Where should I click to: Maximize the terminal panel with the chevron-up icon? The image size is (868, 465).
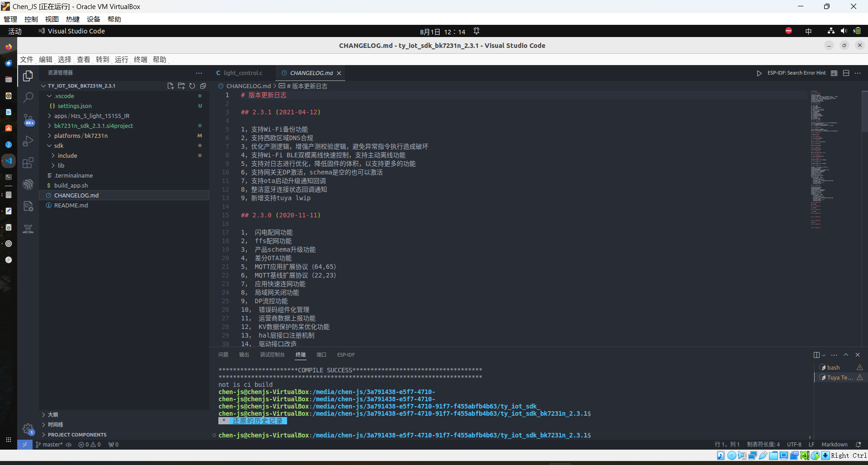coord(846,355)
